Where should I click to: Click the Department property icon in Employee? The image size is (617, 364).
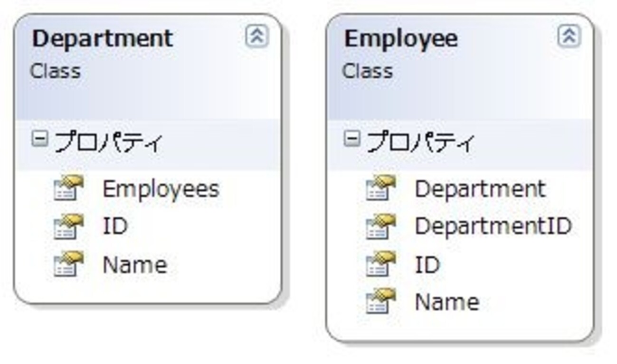coord(380,188)
